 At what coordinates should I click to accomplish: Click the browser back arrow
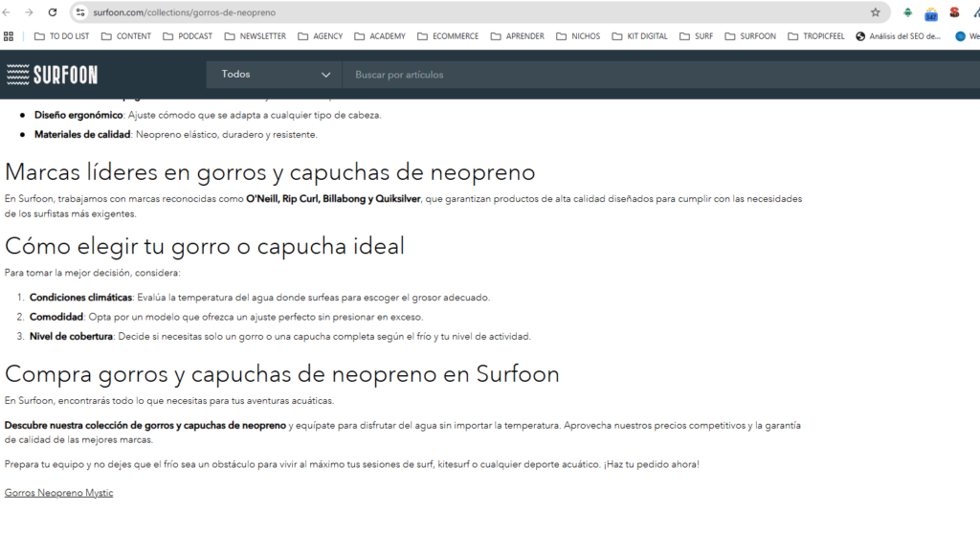click(x=8, y=12)
